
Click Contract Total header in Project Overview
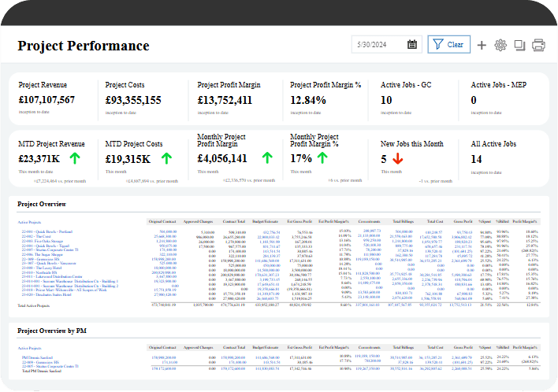tap(234, 221)
